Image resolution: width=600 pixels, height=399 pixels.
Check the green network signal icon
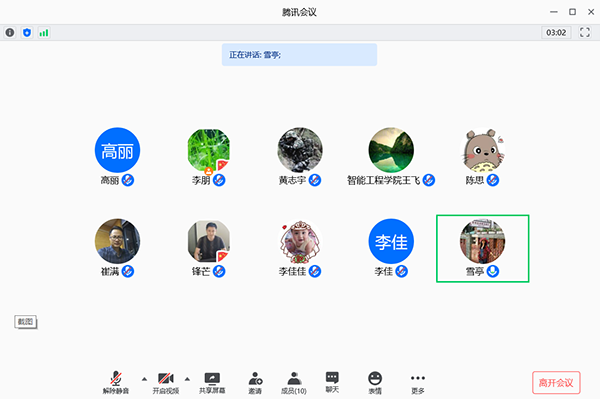(44, 33)
